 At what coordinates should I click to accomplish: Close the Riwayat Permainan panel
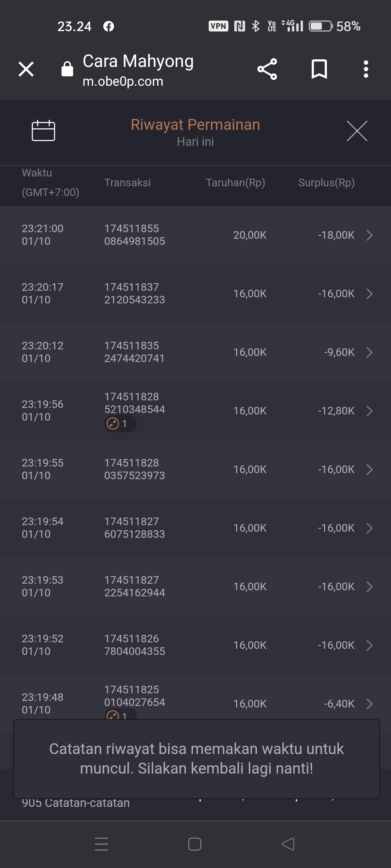coord(357,131)
